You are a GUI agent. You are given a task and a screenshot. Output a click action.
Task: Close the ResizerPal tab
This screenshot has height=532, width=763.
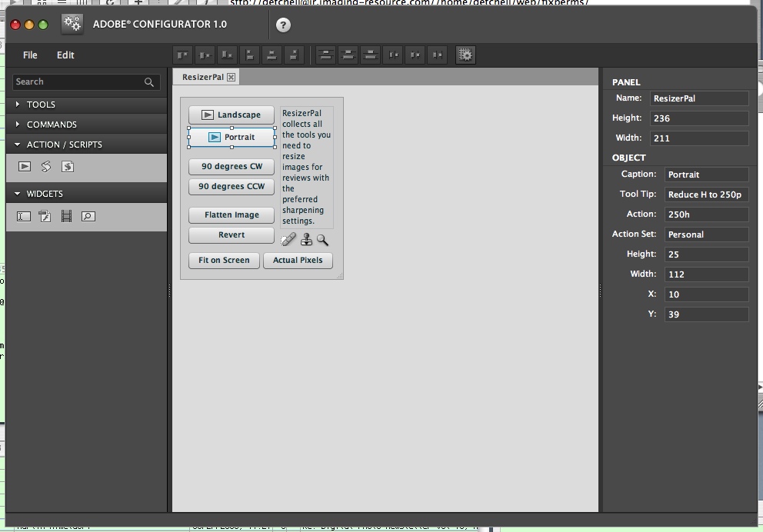point(231,77)
